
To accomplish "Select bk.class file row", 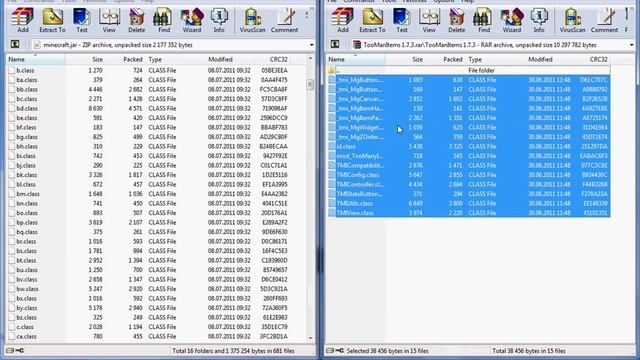I will pyautogui.click(x=149, y=175).
